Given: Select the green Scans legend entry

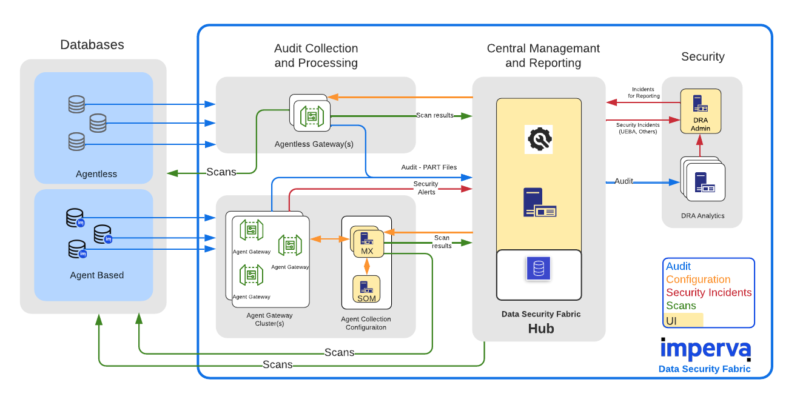Looking at the screenshot, I should click(x=684, y=306).
